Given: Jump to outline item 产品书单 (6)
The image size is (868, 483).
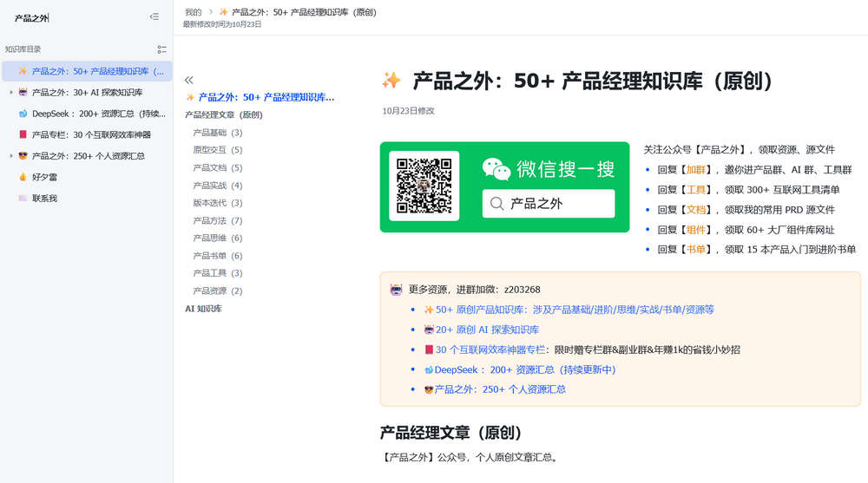Looking at the screenshot, I should pyautogui.click(x=218, y=256).
